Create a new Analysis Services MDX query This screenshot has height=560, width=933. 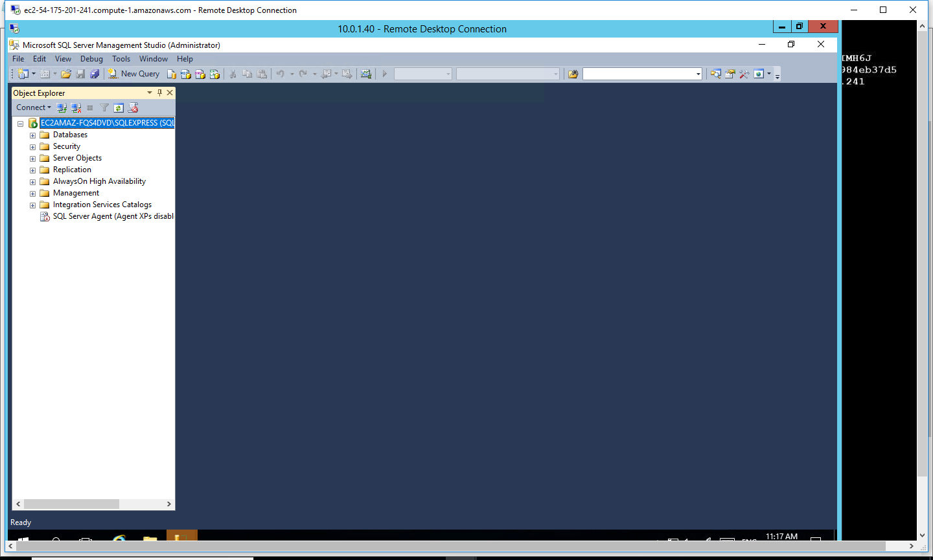(x=185, y=73)
